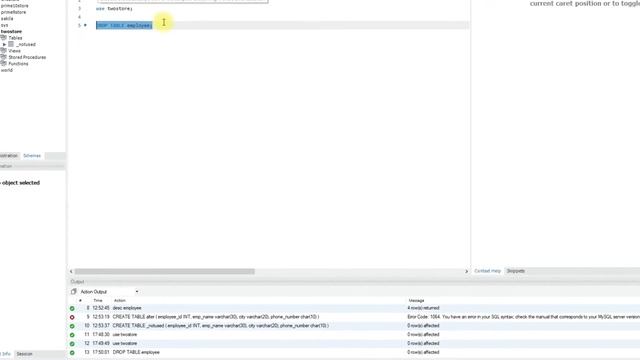This screenshot has width=640, height=360.
Task: Click the Message column header
Action: point(416,300)
